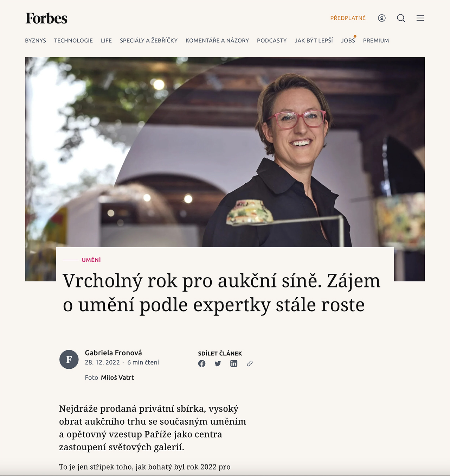This screenshot has height=476, width=450.
Task: Share article on Facebook
Action: [x=202, y=363]
